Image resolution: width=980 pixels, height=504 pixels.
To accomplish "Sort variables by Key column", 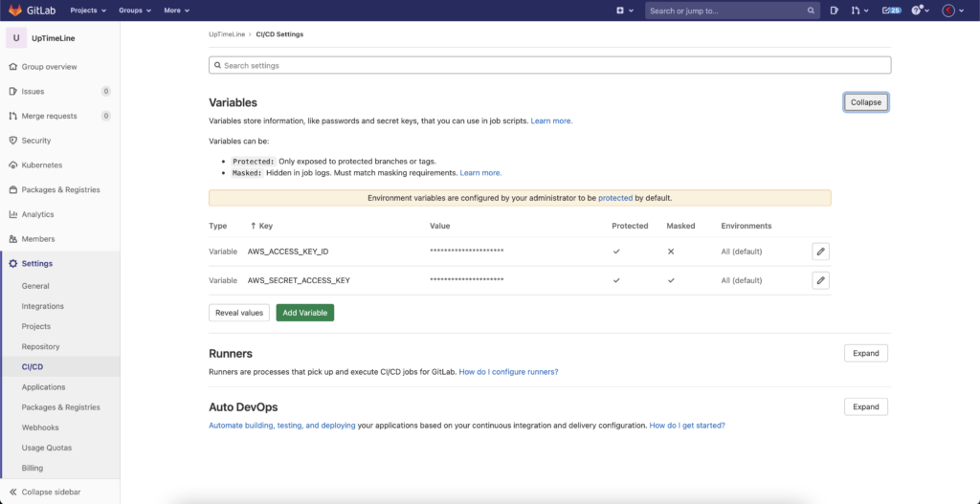I will point(261,226).
